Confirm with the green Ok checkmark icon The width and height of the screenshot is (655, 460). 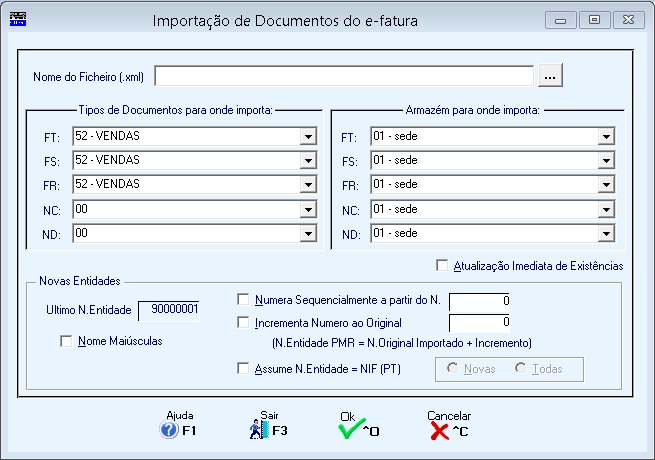[x=351, y=429]
